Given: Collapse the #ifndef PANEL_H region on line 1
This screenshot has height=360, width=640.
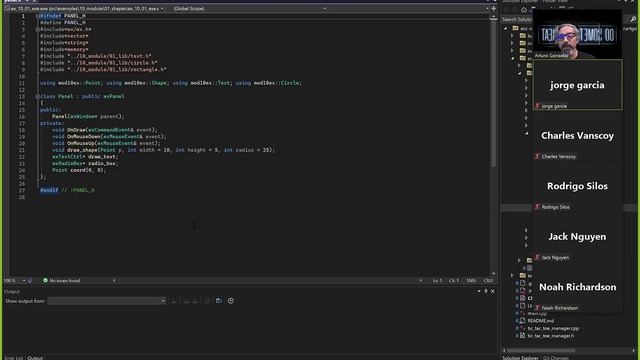Looking at the screenshot, I should click(38, 16).
